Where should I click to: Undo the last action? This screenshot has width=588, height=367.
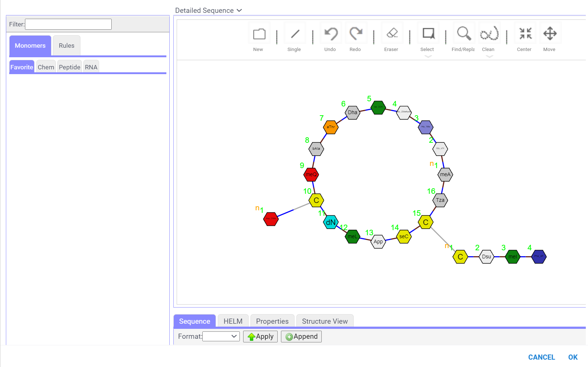tap(330, 33)
